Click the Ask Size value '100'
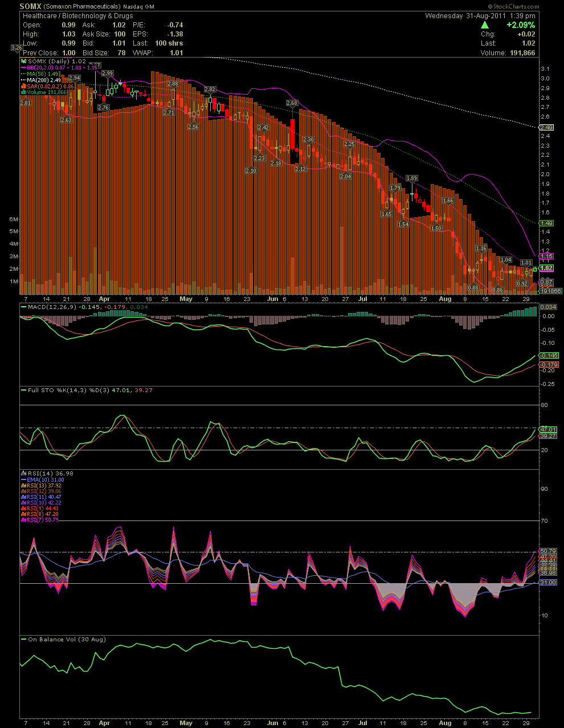The image size is (564, 728). tap(120, 34)
